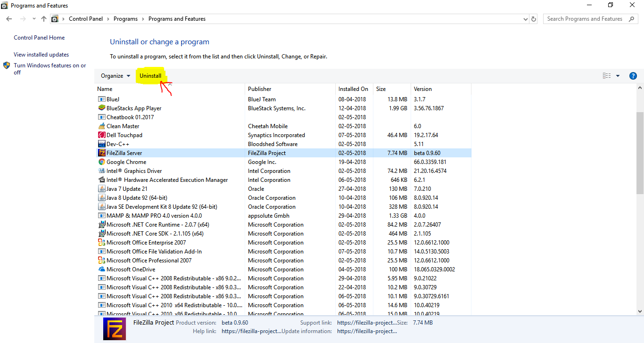Image resolution: width=644 pixels, height=343 pixels.
Task: Click the Dev-C++ icon
Action: coord(101,144)
